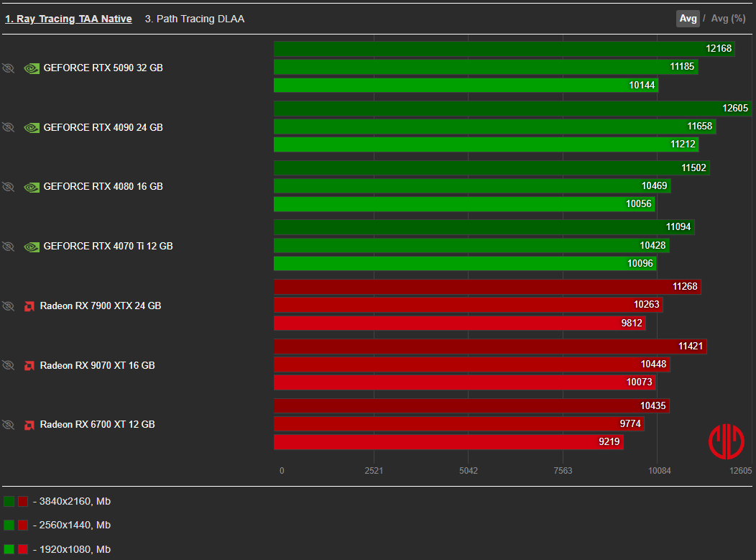Click the NVIDIA logo beside RTX 4070 Ti

32,247
